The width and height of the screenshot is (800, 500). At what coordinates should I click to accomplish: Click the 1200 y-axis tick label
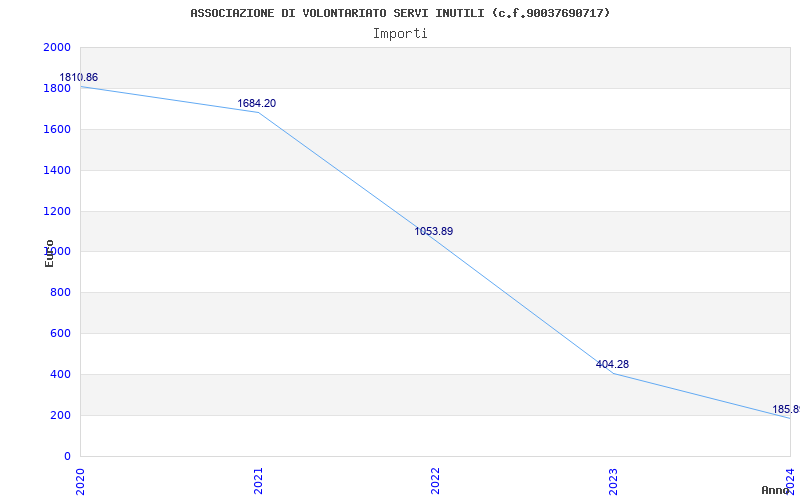click(57, 211)
